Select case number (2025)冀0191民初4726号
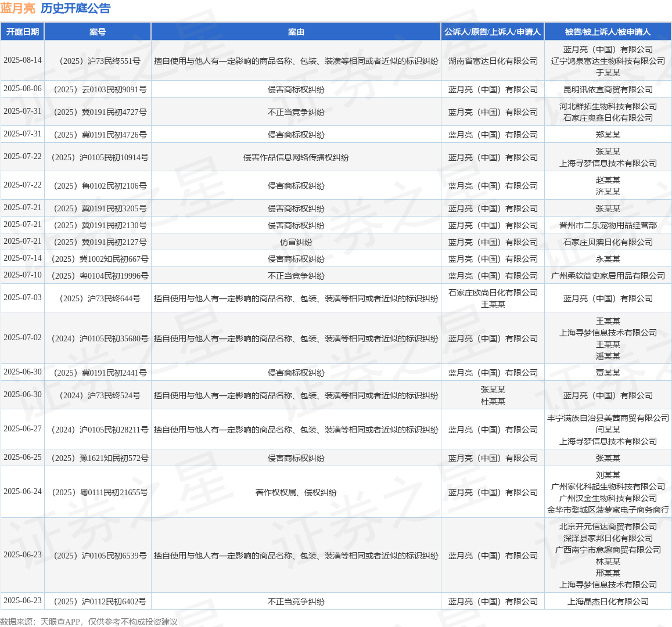 pyautogui.click(x=100, y=135)
